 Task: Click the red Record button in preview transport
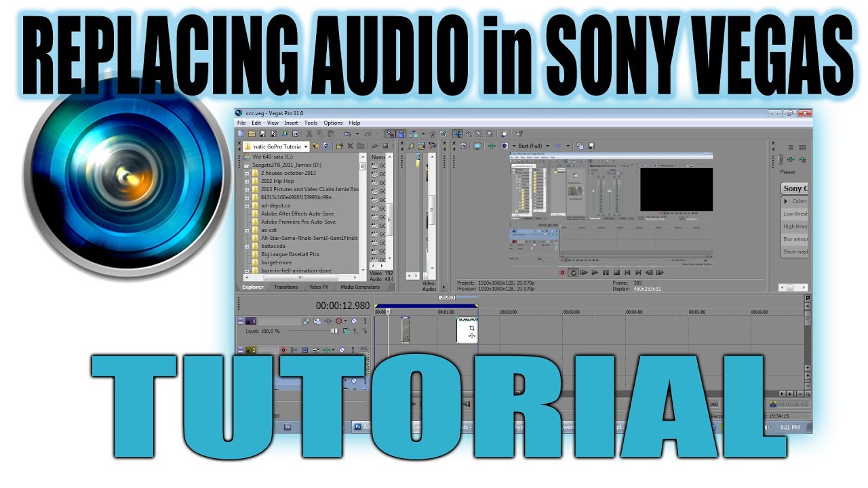coord(562,272)
